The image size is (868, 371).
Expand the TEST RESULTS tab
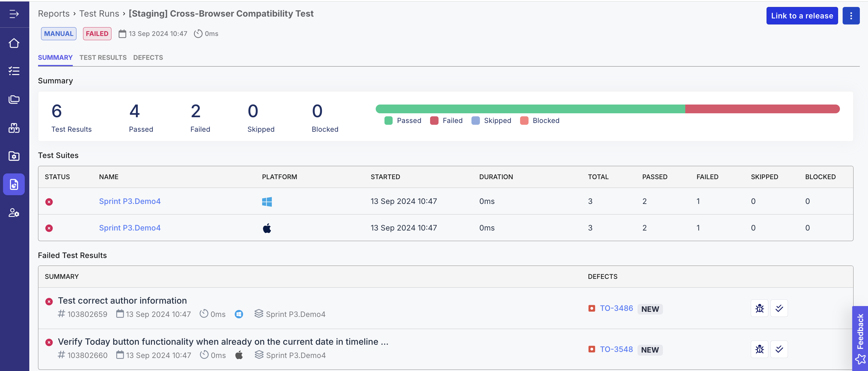click(103, 57)
